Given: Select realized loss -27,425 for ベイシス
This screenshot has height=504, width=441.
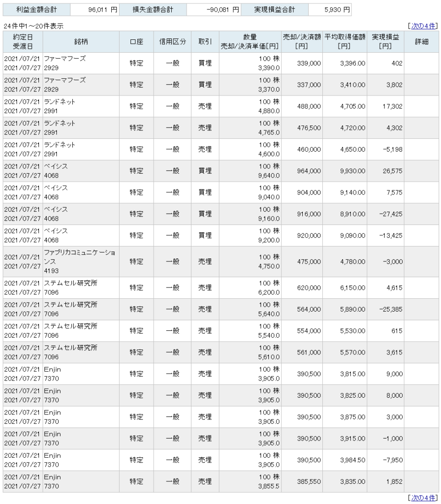Looking at the screenshot, I should (385, 214).
